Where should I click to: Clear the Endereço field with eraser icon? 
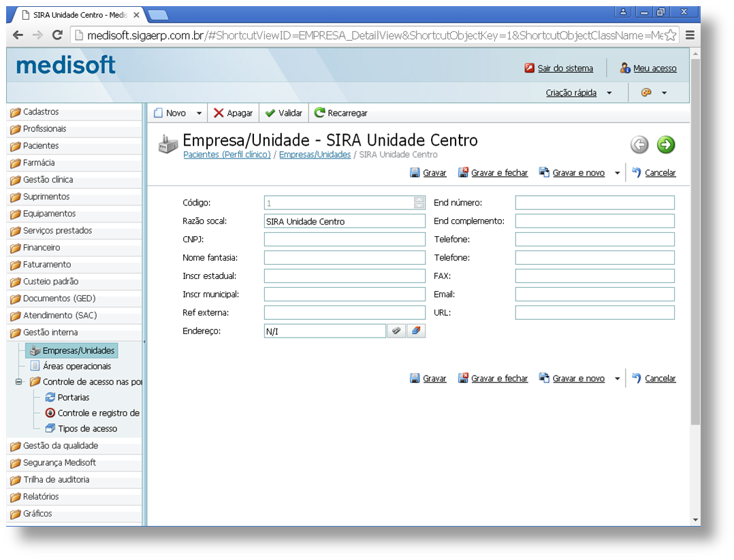[x=416, y=331]
